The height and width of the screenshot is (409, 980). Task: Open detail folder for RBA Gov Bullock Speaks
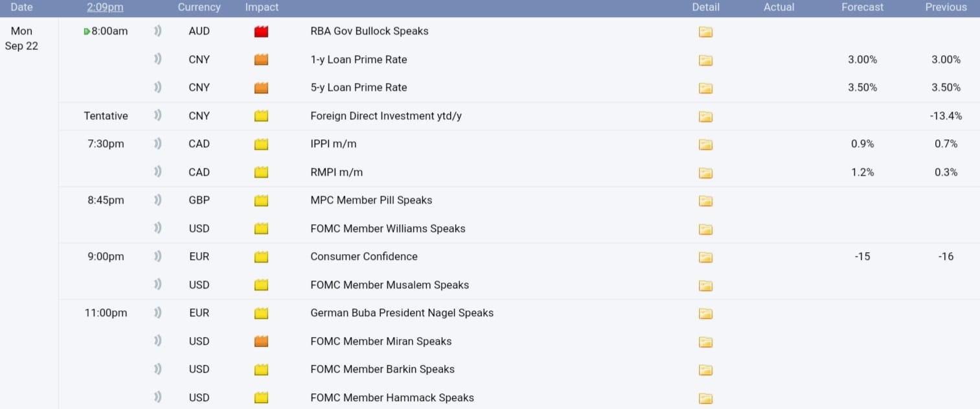(705, 32)
